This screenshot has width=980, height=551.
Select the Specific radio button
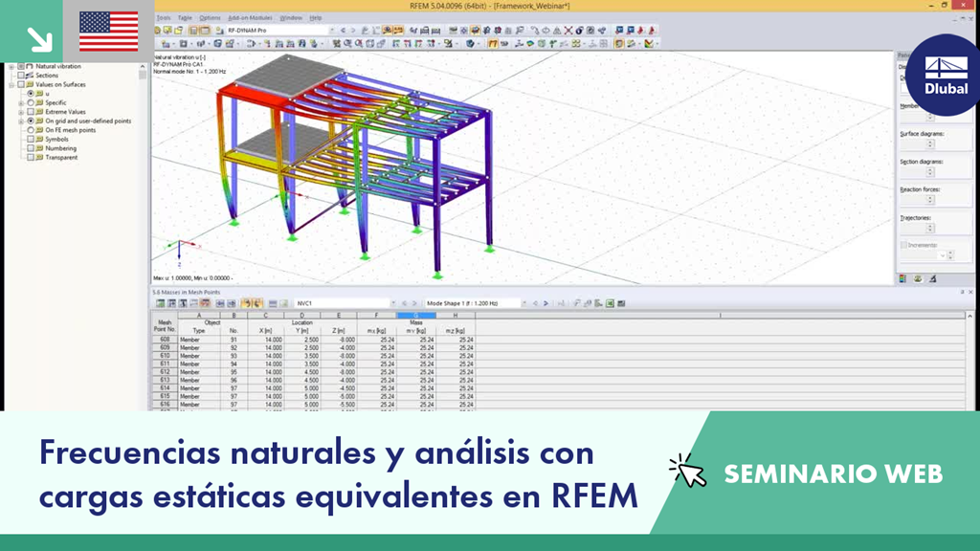(30, 102)
